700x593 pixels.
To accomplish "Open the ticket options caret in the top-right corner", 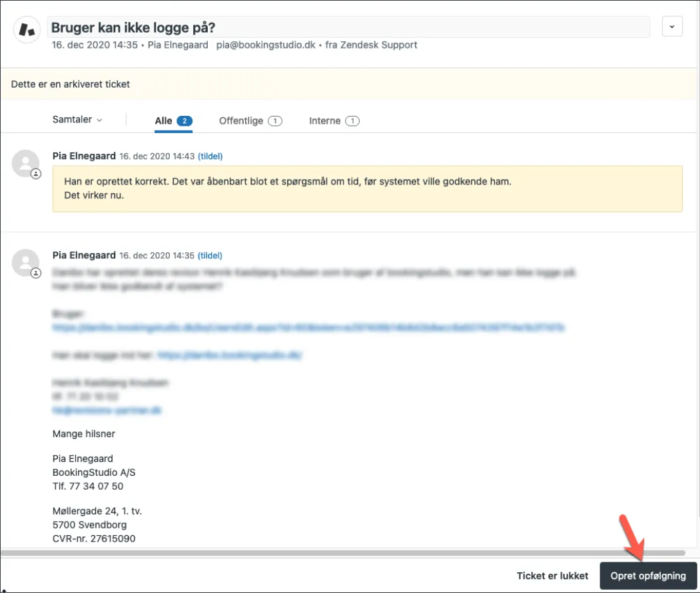I will click(672, 27).
